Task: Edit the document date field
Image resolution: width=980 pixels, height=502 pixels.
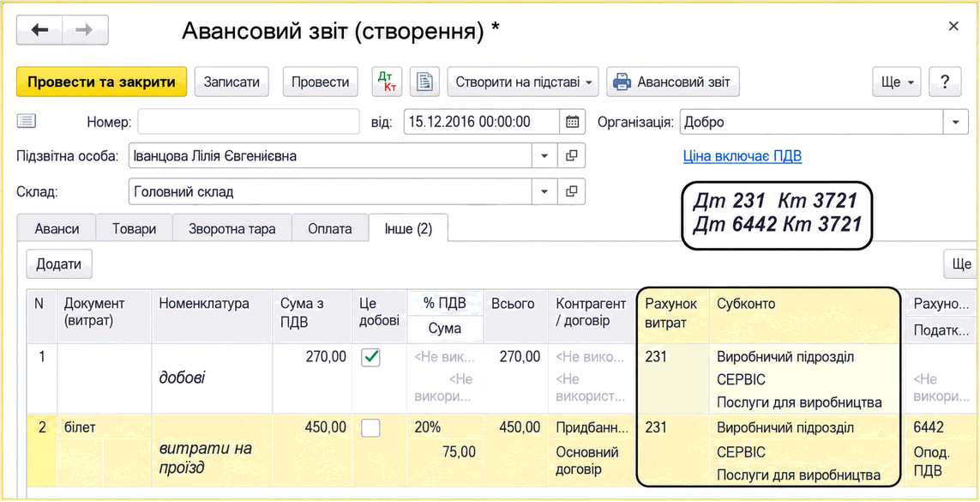Action: point(482,122)
